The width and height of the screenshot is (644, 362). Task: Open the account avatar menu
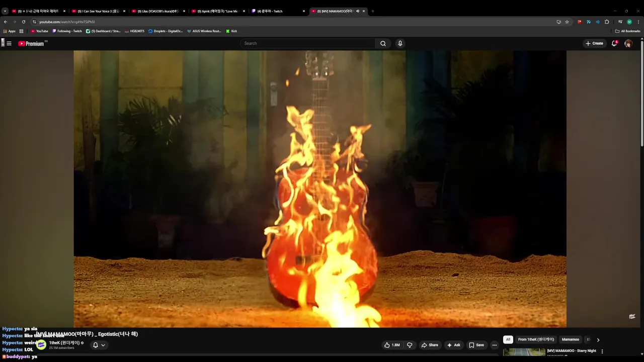628,43
